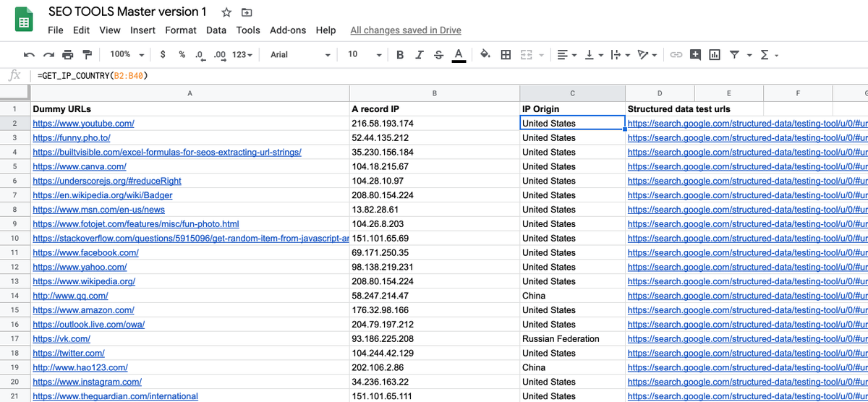Select China cell in row 14
The width and height of the screenshot is (868, 402).
point(572,296)
